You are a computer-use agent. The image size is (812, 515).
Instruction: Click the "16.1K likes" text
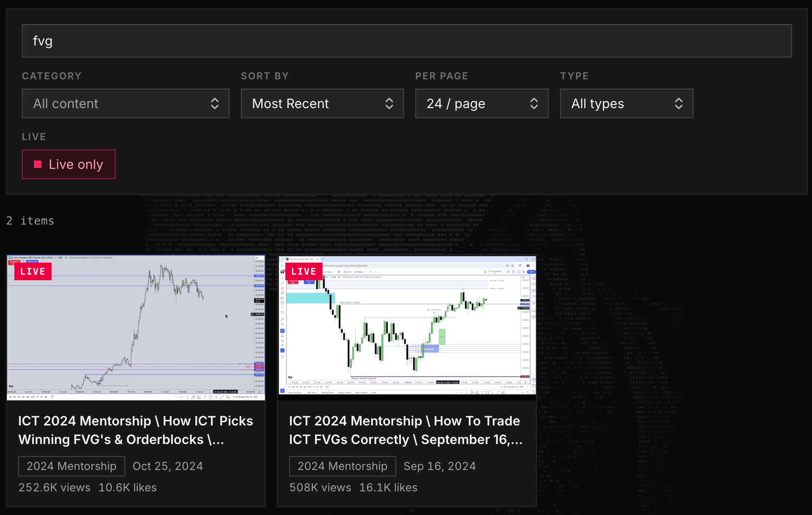click(388, 488)
